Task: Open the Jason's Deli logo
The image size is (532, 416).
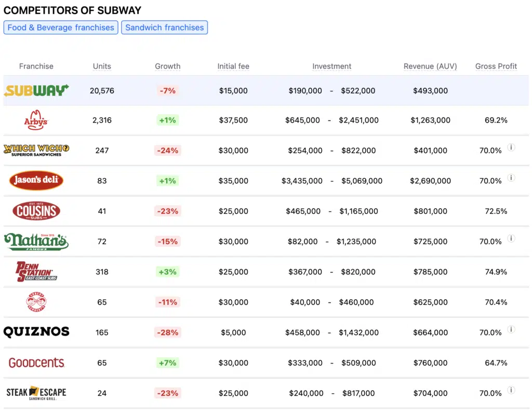Action: 36,180
